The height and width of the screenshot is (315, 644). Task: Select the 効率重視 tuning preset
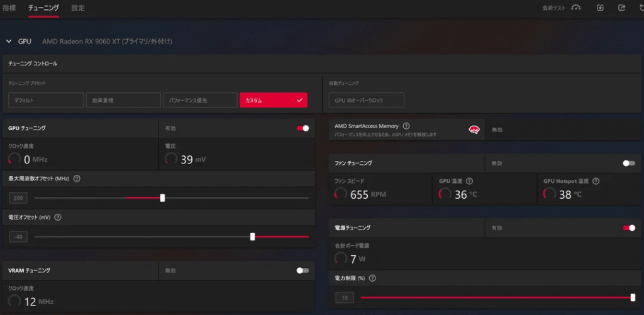tap(123, 100)
